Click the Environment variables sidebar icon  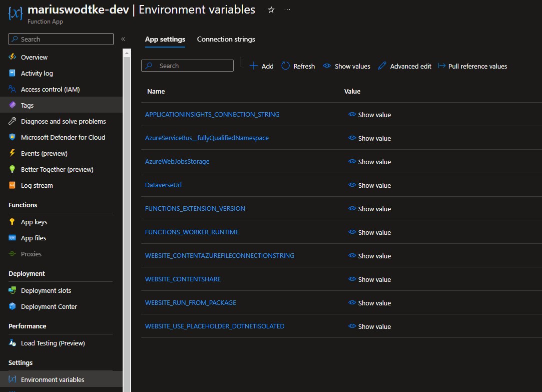click(x=12, y=379)
